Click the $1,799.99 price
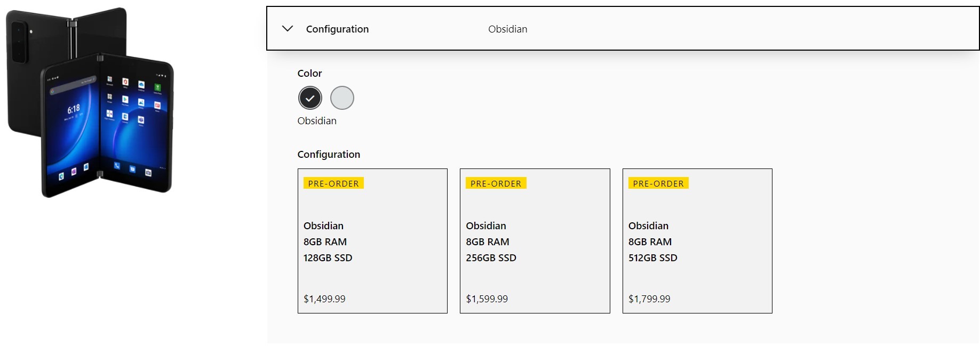 (649, 299)
